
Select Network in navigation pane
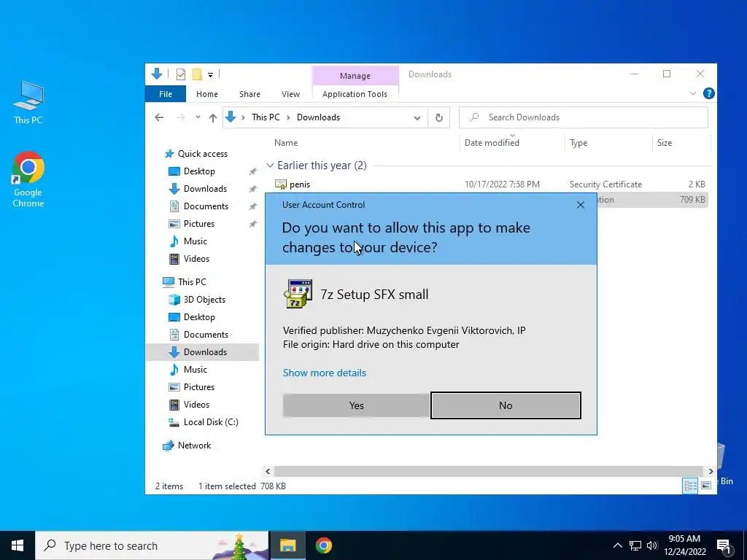tap(194, 446)
